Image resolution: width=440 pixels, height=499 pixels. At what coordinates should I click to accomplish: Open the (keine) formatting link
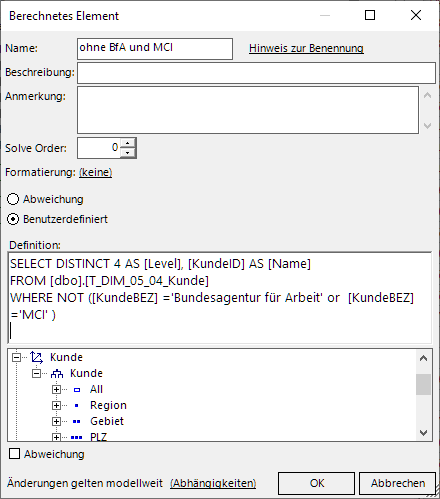[x=96, y=172]
